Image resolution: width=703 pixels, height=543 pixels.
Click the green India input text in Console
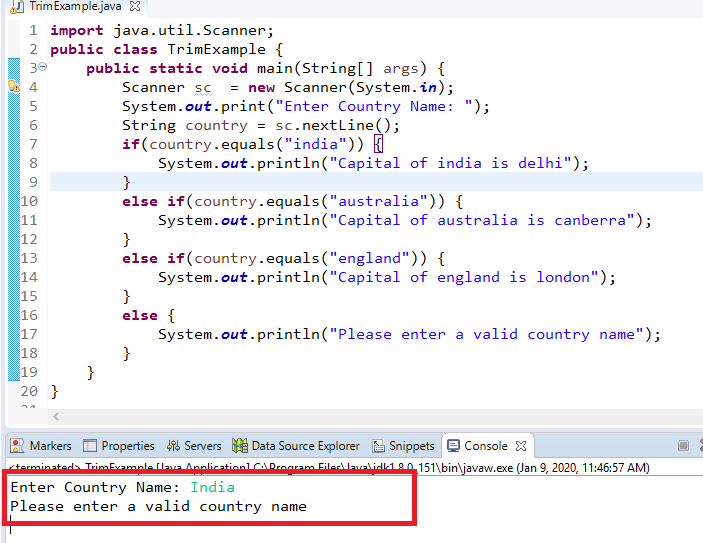[x=213, y=487]
